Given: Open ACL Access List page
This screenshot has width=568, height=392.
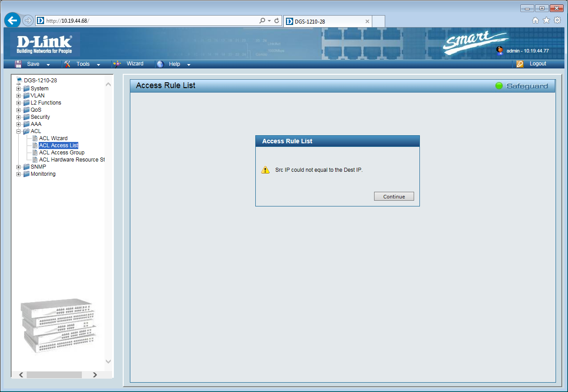Looking at the screenshot, I should 58,145.
